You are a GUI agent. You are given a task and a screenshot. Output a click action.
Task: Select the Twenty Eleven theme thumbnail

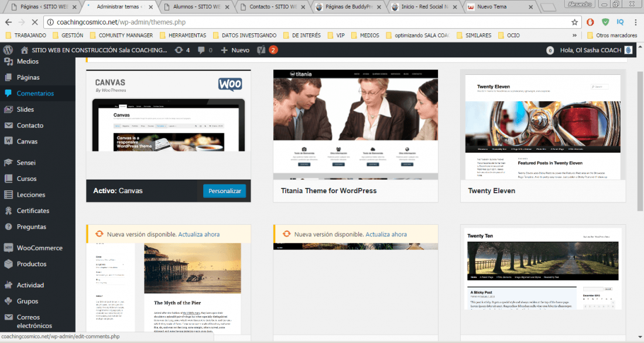(543, 125)
